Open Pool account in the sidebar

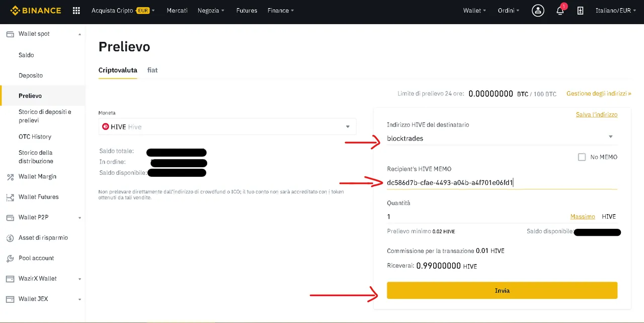tap(36, 258)
